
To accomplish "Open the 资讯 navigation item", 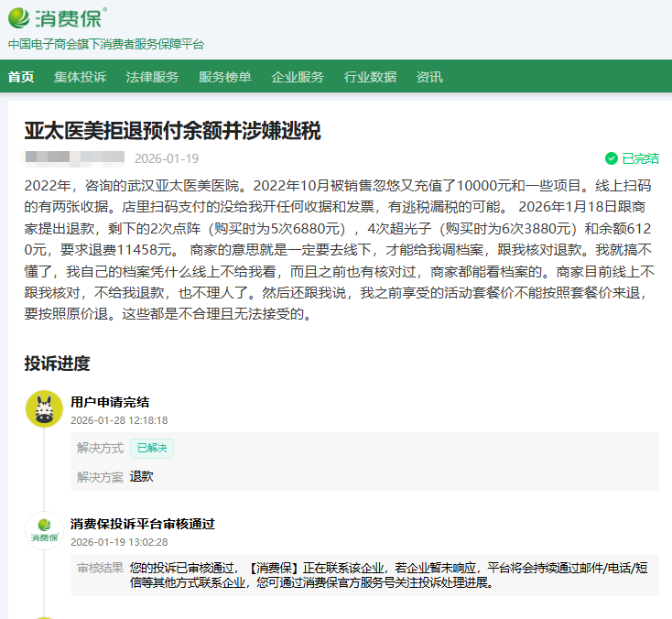I will pos(429,77).
